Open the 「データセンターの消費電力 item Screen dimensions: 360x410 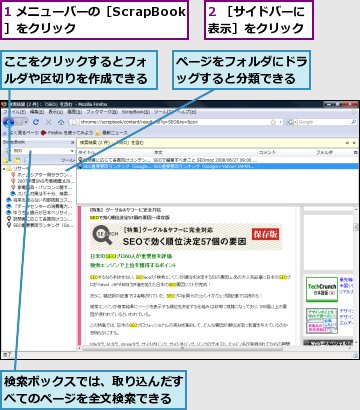39,206
